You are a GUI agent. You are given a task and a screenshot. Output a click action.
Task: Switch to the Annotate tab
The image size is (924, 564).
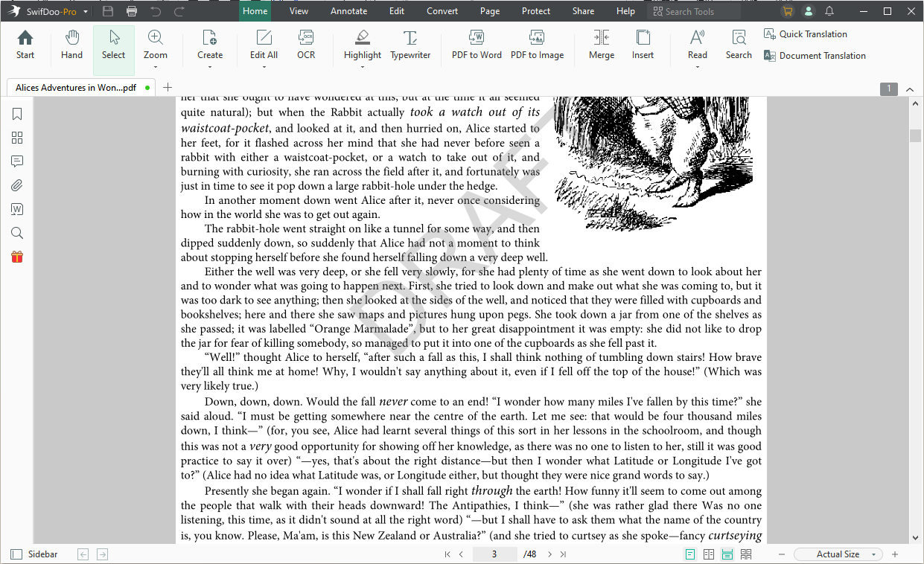(x=348, y=11)
